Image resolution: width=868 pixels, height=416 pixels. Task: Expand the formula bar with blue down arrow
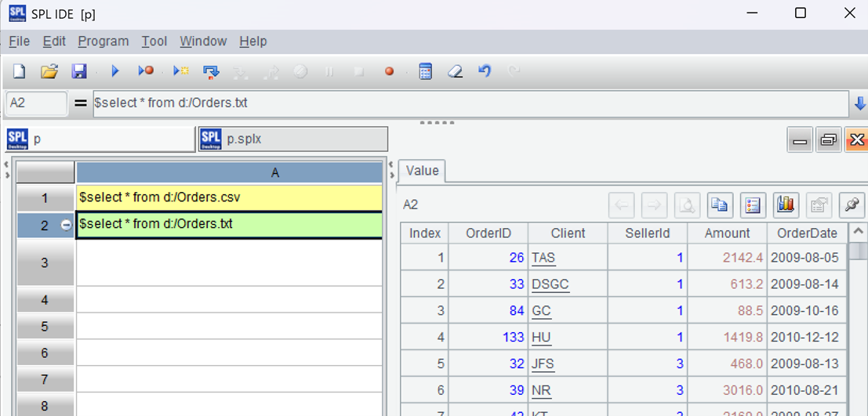(859, 103)
